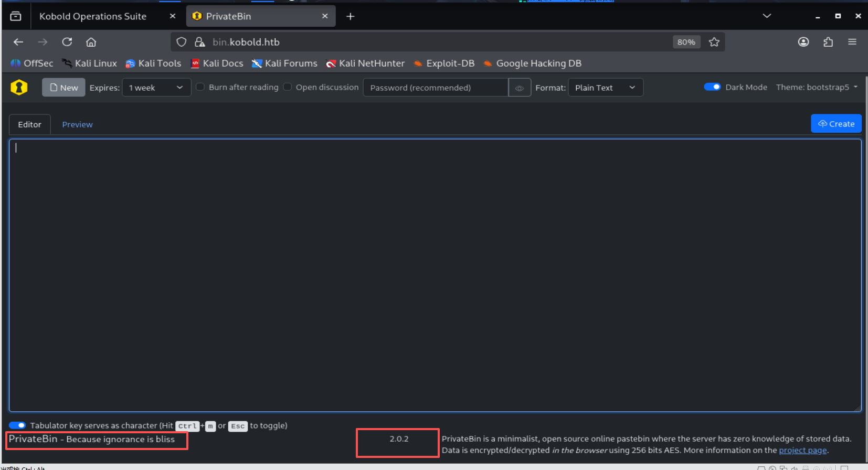Click inside the paste editor text area
The image size is (868, 470).
pos(435,275)
